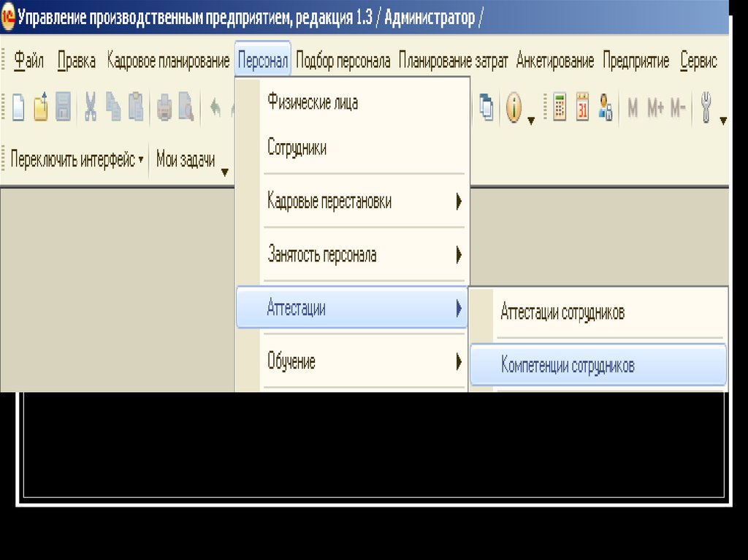Click the M- memory subtract button

click(x=678, y=107)
